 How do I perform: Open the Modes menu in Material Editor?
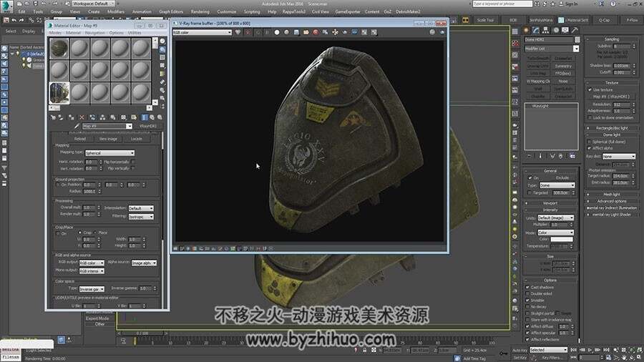click(x=55, y=32)
